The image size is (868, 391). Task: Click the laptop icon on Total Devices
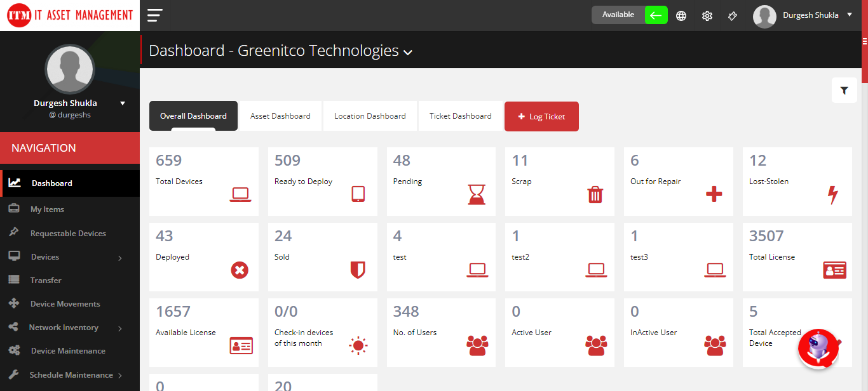click(x=240, y=194)
